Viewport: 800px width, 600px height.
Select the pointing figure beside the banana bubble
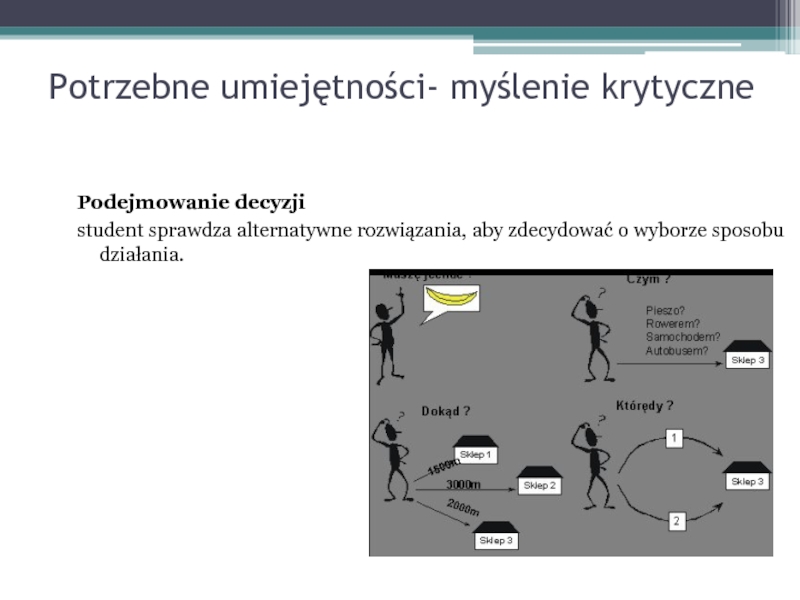[x=388, y=336]
